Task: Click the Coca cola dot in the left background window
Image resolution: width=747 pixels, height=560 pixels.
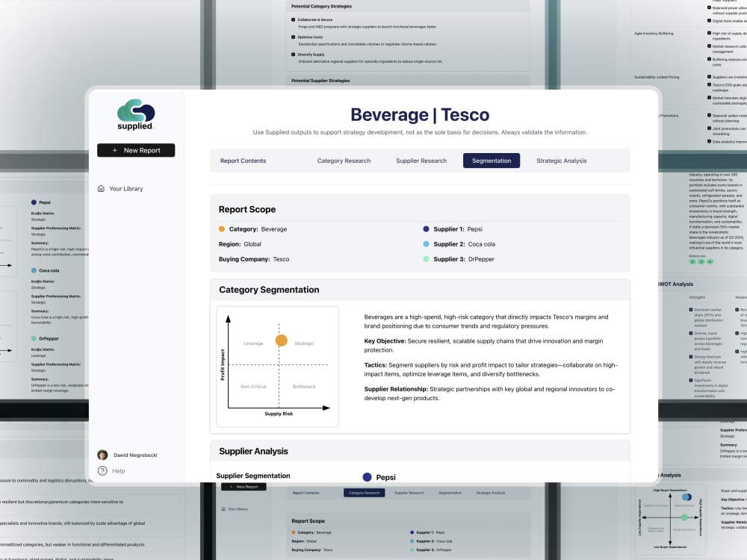Action: point(34,270)
